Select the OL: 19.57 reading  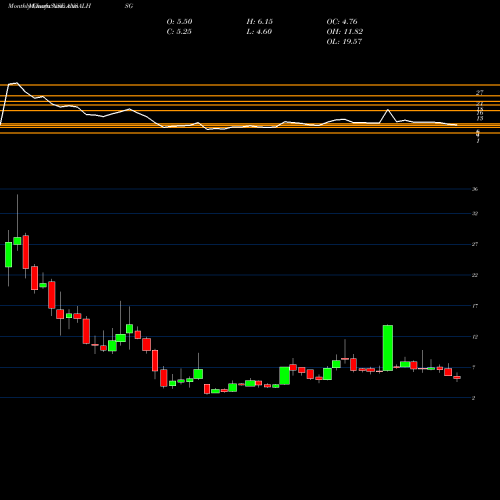pos(344,42)
